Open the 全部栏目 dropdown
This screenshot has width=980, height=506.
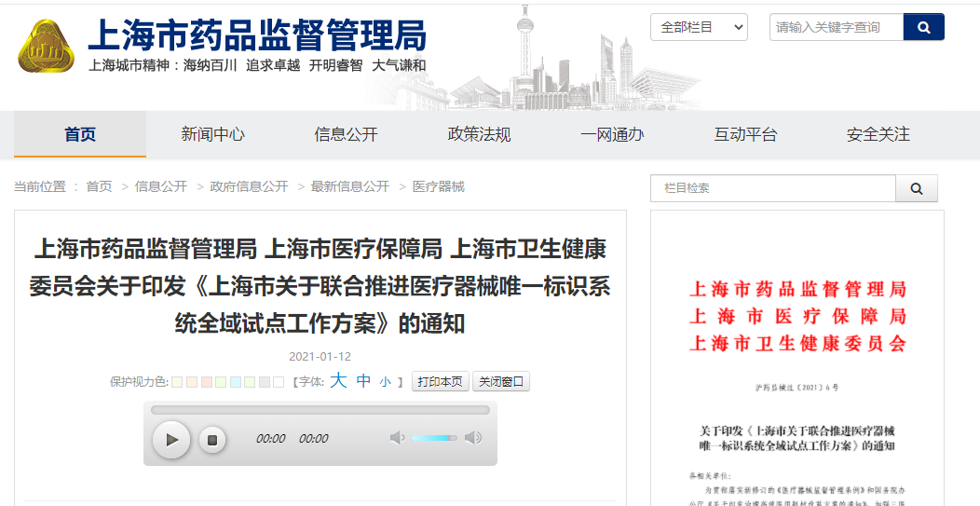[x=699, y=27]
